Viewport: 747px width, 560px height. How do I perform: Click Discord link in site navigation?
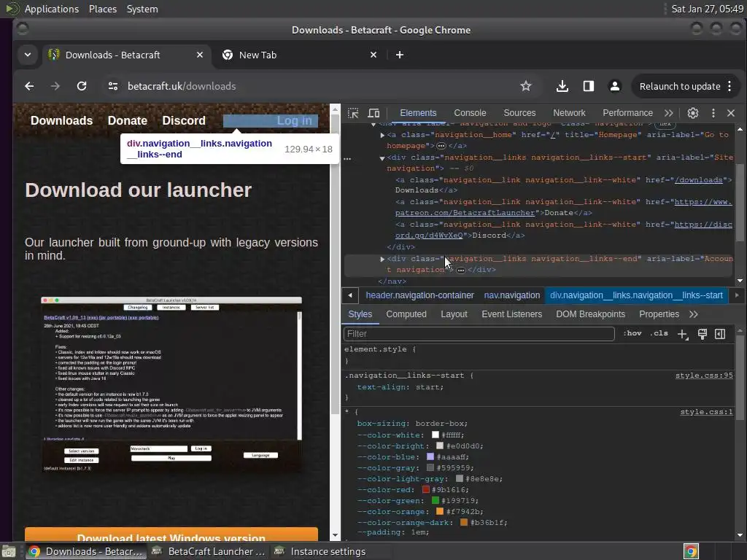(183, 120)
